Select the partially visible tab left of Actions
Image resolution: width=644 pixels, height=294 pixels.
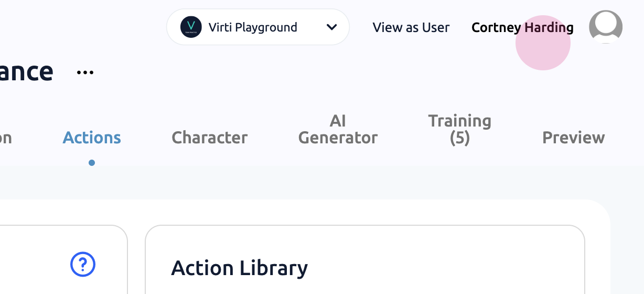(x=5, y=138)
